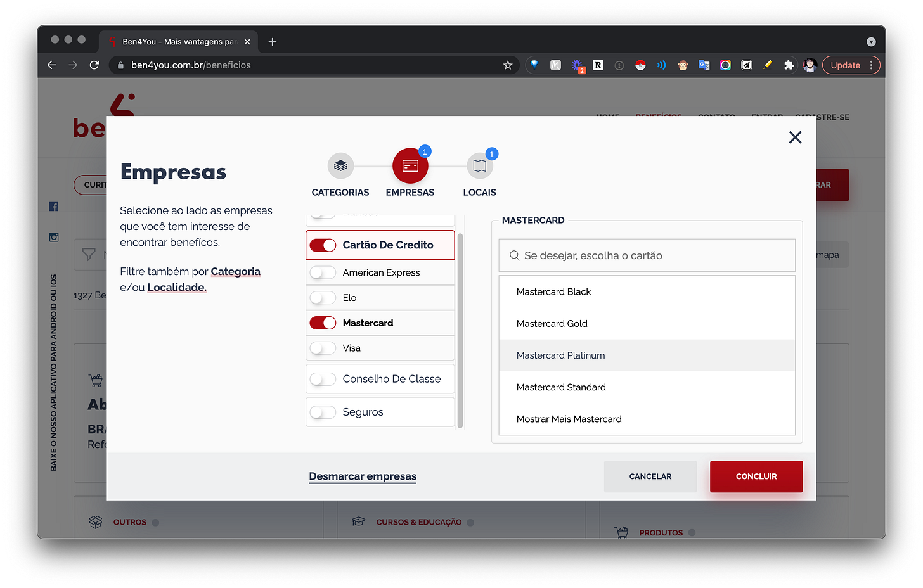The width and height of the screenshot is (923, 588).
Task: Click the Empresas step label
Action: click(410, 193)
